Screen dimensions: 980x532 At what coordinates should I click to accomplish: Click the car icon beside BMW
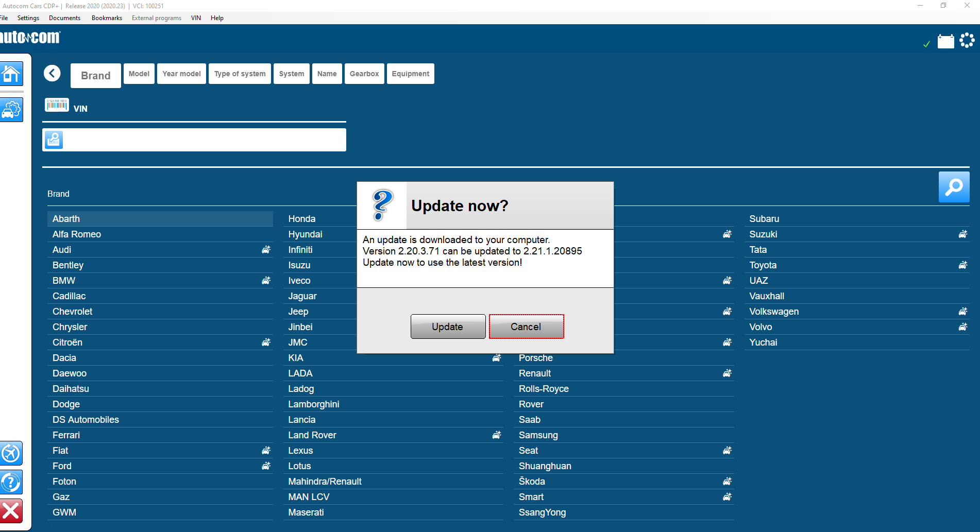point(266,281)
